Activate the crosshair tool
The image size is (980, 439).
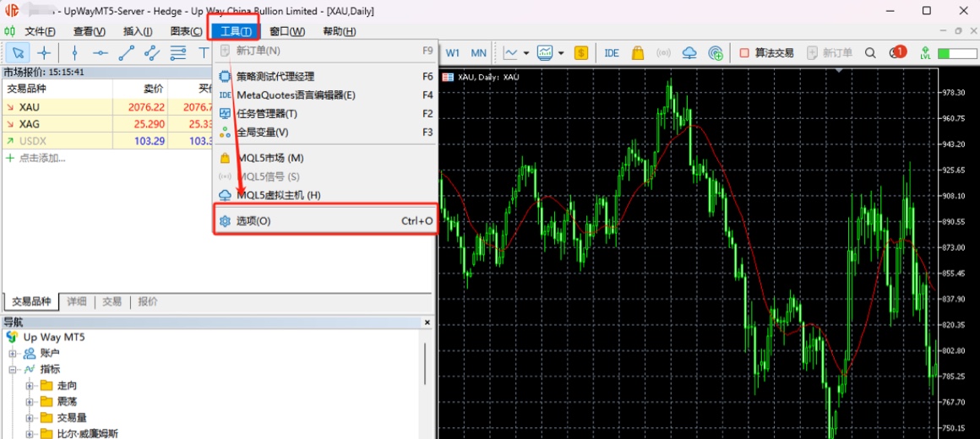tap(43, 53)
